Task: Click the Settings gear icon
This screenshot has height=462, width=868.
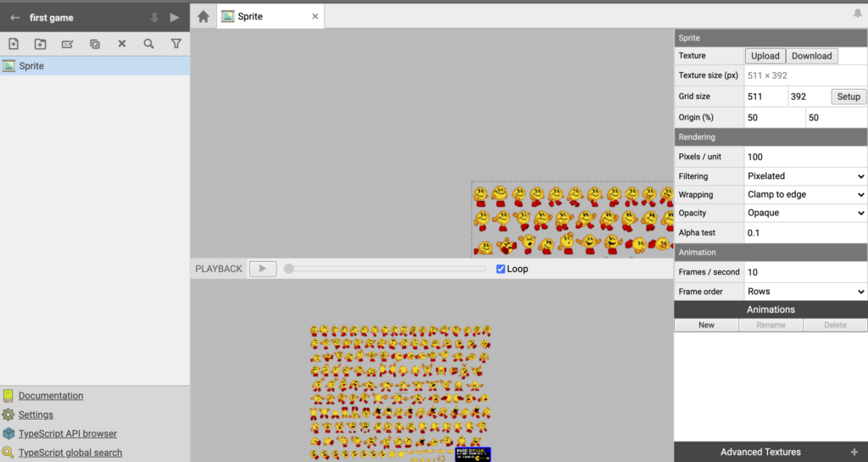Action: point(8,415)
